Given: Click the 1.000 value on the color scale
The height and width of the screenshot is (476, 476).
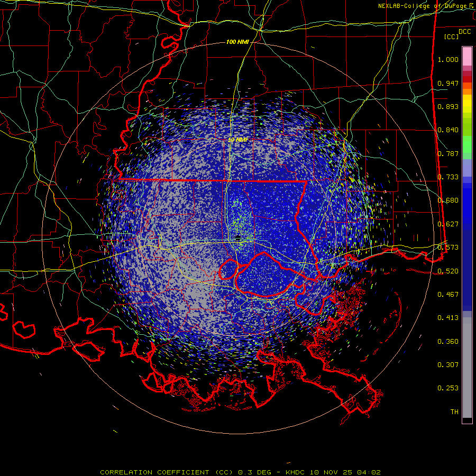Looking at the screenshot, I should (448, 59).
